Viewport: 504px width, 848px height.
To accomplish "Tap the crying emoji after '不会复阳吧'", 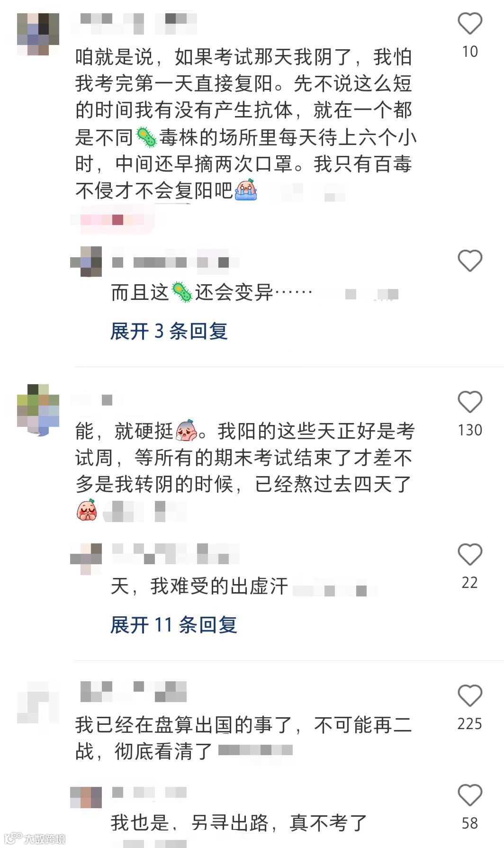I will pos(246,190).
